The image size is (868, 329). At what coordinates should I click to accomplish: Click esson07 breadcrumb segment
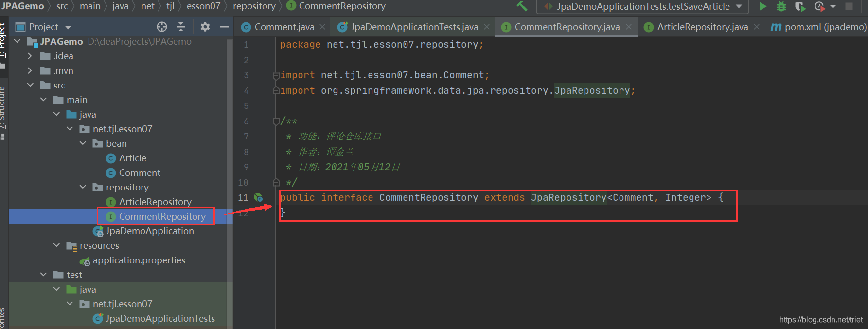tap(203, 6)
